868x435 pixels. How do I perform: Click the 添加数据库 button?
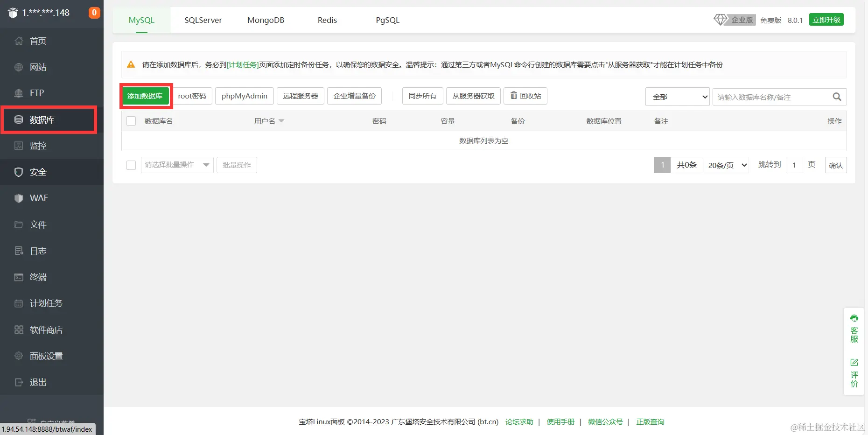(x=146, y=96)
